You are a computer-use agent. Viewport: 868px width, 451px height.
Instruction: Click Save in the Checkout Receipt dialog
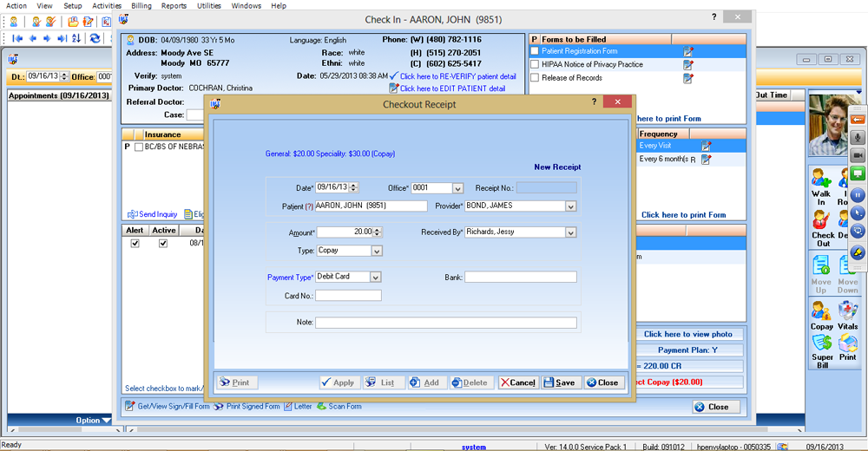(x=561, y=382)
